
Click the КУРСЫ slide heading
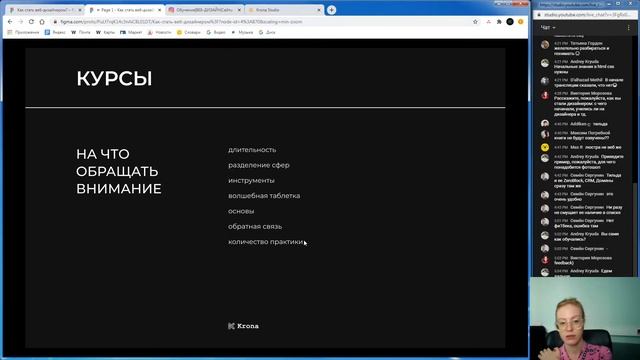[114, 78]
